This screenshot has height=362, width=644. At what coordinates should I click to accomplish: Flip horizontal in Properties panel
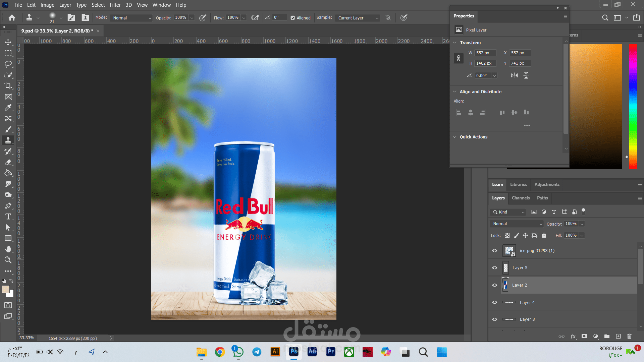tap(514, 75)
